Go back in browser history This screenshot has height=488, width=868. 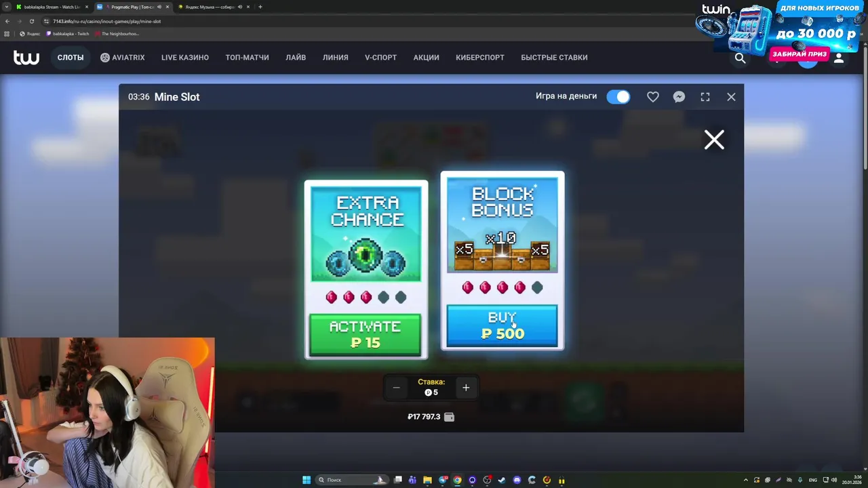(x=7, y=21)
